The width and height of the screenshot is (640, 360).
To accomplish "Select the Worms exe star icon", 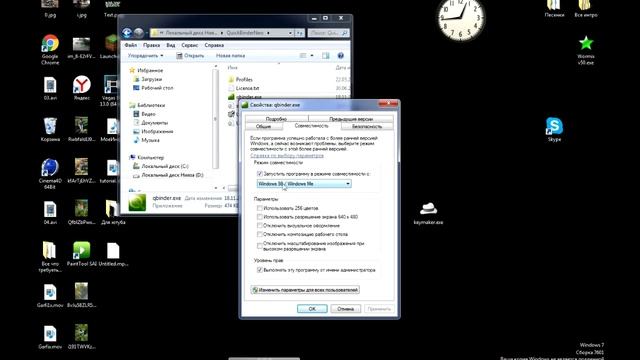I will pos(586,50).
